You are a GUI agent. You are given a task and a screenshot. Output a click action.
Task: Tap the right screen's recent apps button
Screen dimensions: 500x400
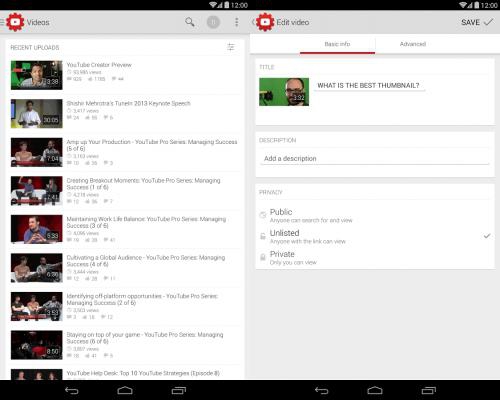click(429, 390)
